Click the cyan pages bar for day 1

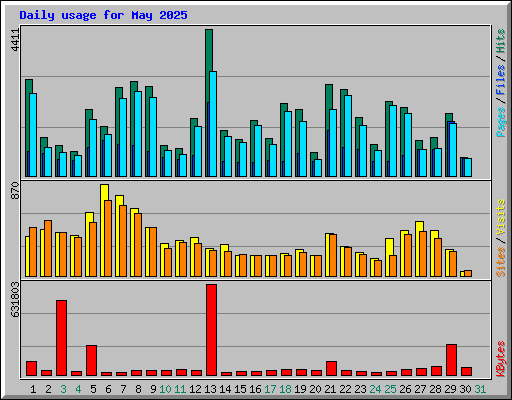[33, 135]
